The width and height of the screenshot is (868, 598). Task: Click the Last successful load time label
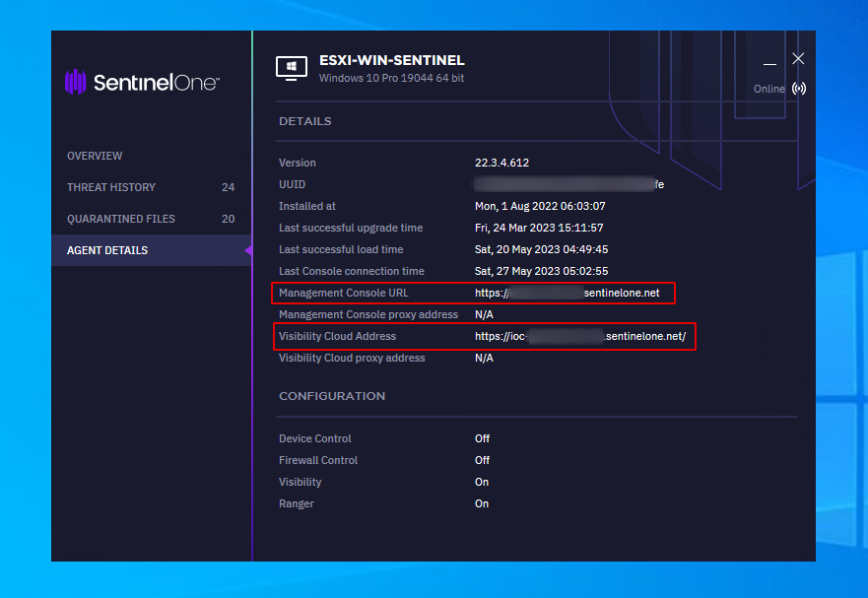(x=341, y=249)
